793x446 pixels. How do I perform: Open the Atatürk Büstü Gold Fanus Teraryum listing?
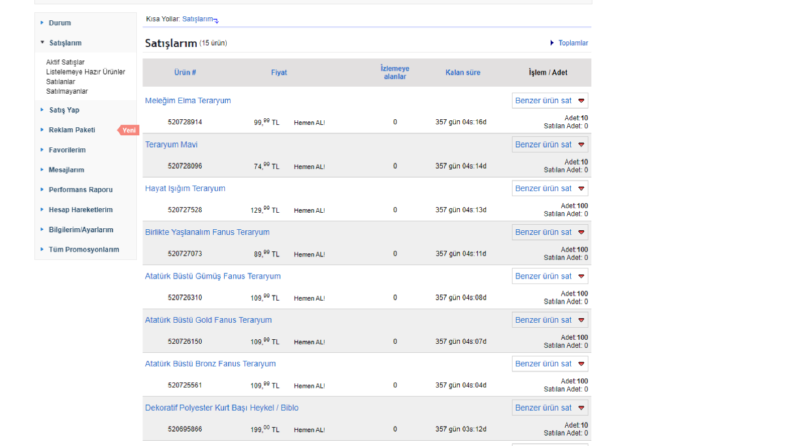208,320
